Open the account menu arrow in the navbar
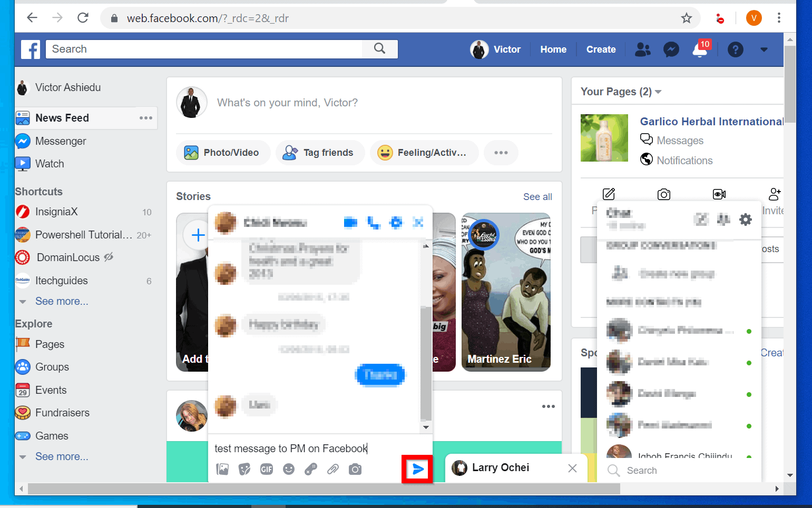The width and height of the screenshot is (812, 508). point(764,49)
